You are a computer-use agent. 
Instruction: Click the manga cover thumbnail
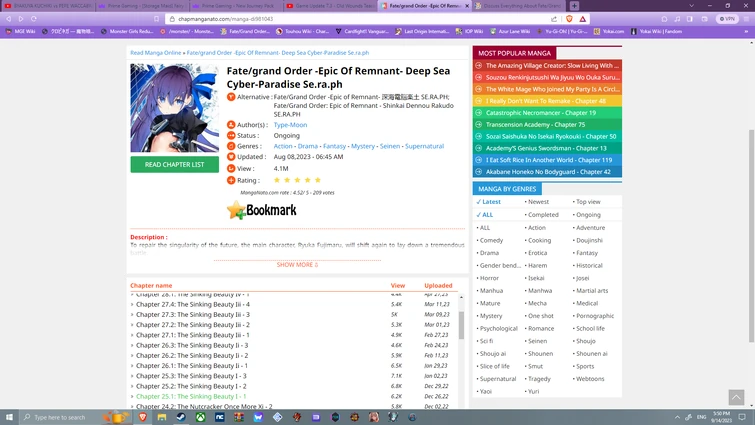(174, 108)
